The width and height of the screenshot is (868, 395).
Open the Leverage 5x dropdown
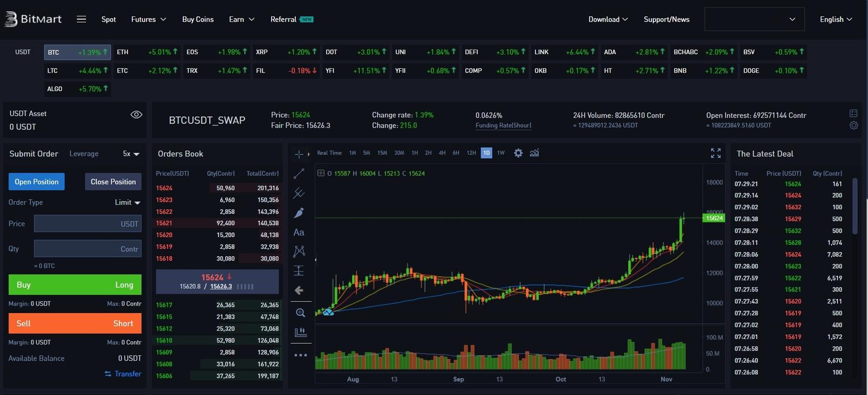(131, 154)
